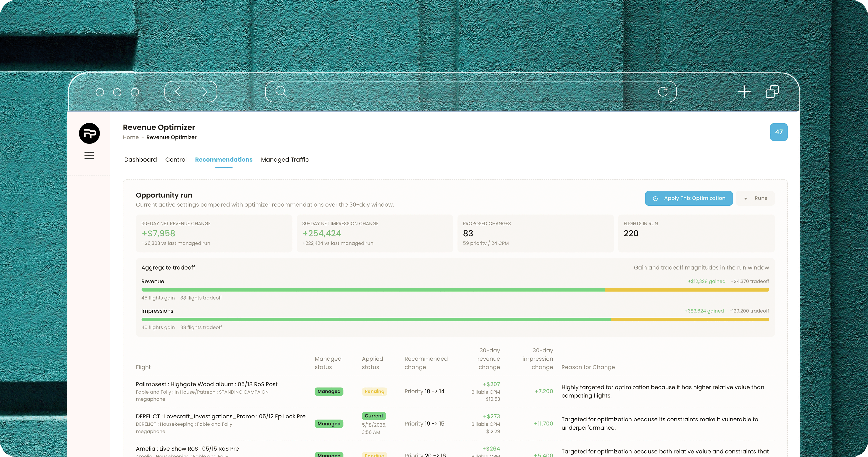This screenshot has height=457, width=868.
Task: Click the Runs back button
Action: (755, 198)
